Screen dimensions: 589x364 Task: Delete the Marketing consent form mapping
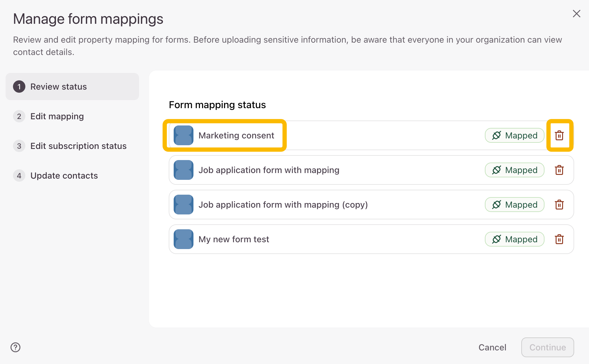point(559,136)
